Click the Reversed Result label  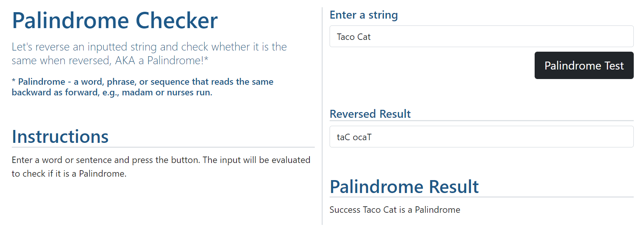(370, 114)
